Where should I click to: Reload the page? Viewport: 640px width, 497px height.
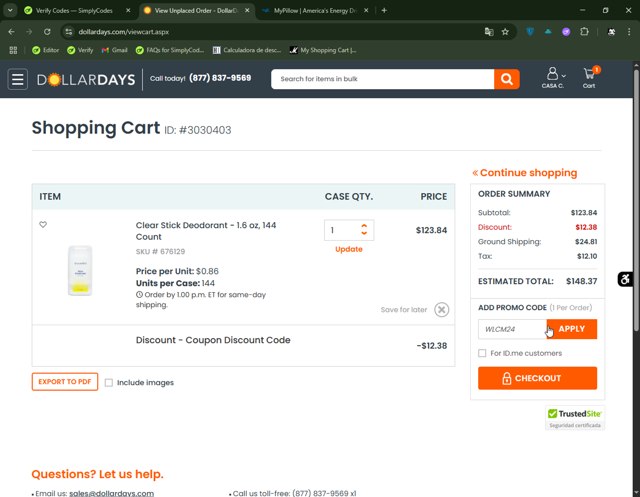[47, 32]
